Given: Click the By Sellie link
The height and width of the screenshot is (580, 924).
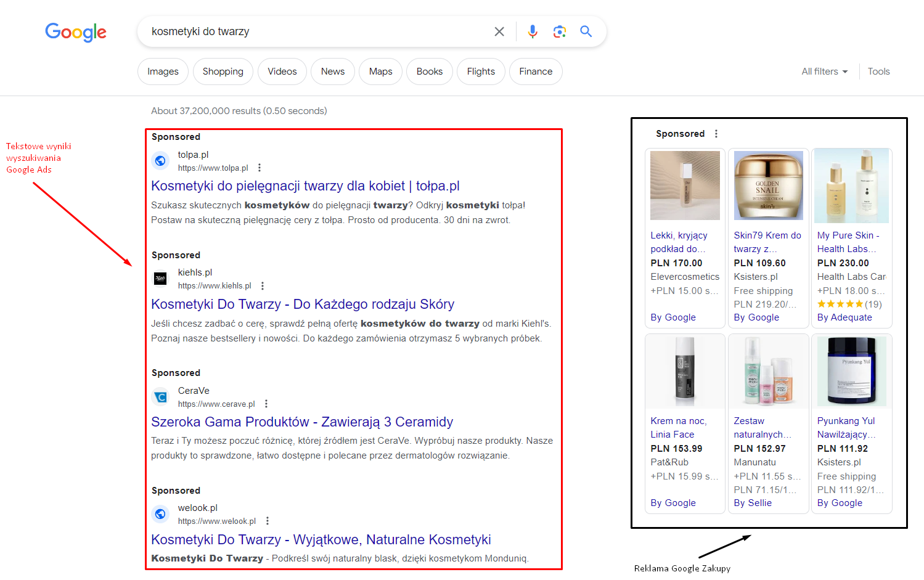Looking at the screenshot, I should [x=753, y=503].
